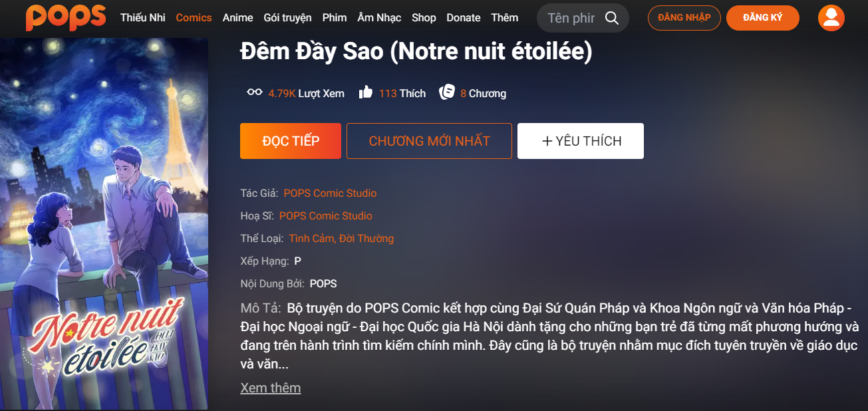868x411 pixels.
Task: Click the thumbs-up like icon
Action: pyautogui.click(x=365, y=93)
